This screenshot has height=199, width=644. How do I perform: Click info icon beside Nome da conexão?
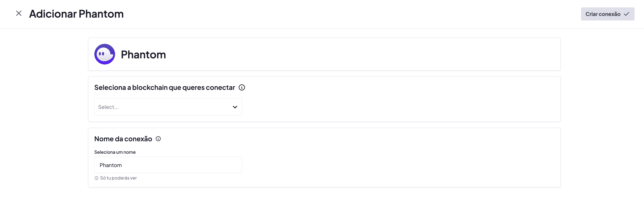click(158, 139)
